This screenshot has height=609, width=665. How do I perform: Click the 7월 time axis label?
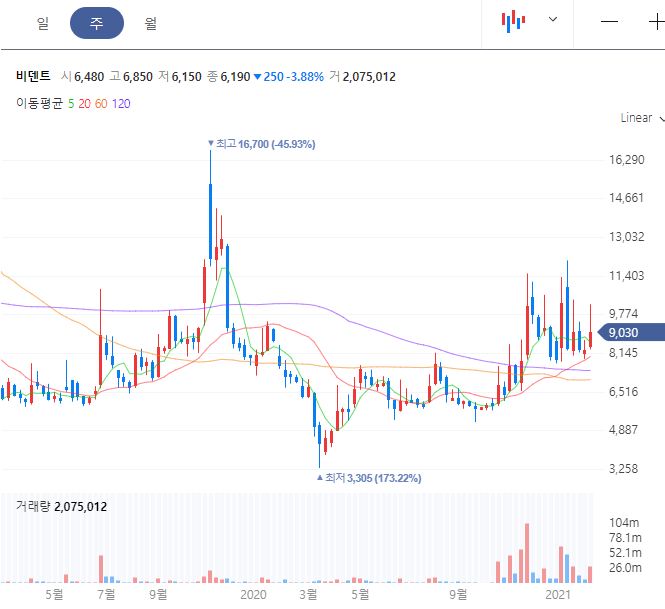106,595
